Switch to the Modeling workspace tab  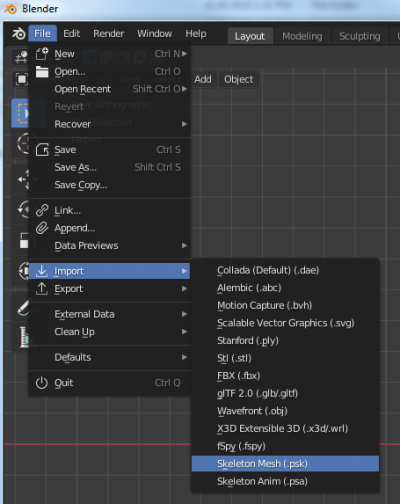coord(302,36)
